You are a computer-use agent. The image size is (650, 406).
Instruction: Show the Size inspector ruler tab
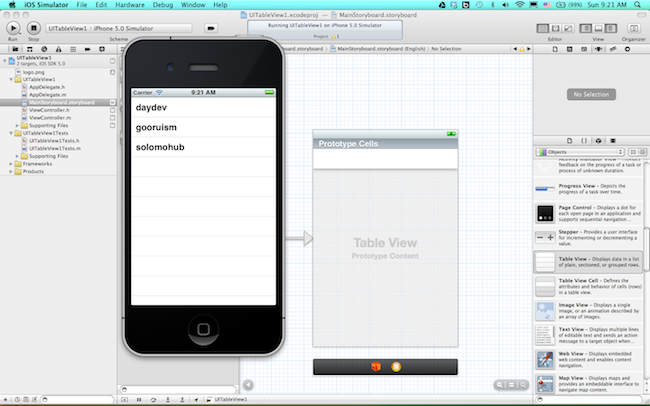coord(613,49)
